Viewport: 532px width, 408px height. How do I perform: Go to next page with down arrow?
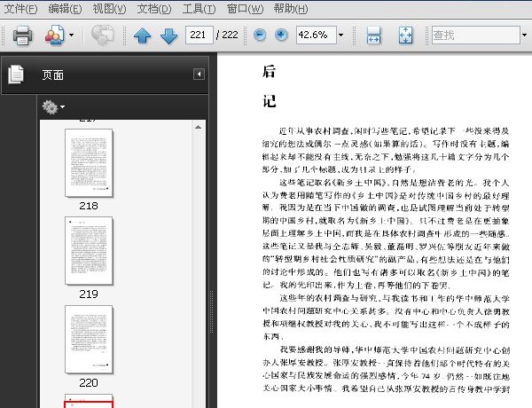point(168,35)
